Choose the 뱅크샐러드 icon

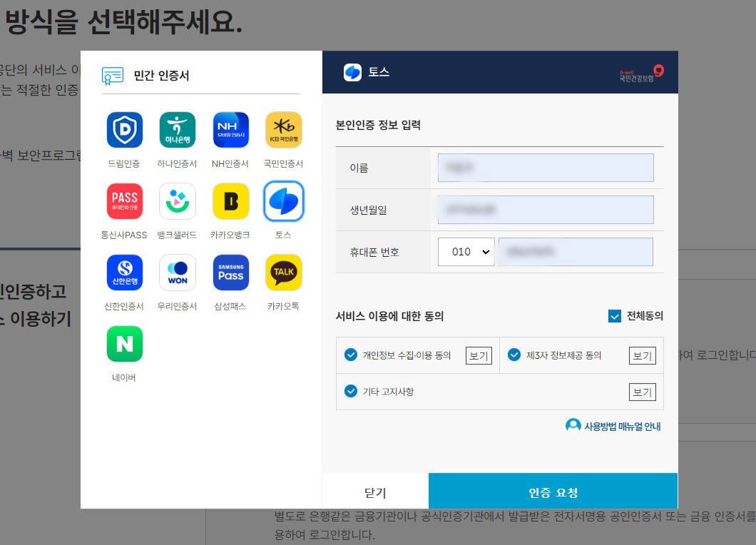(178, 201)
